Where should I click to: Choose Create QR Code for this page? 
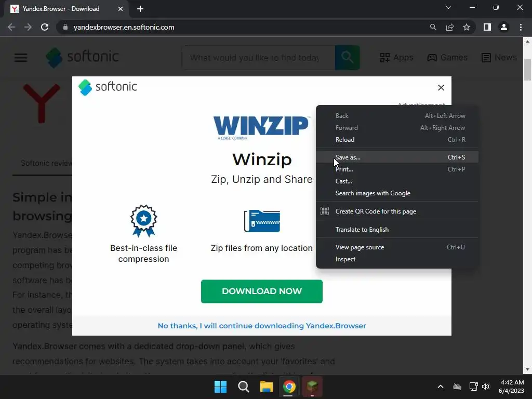click(397, 211)
